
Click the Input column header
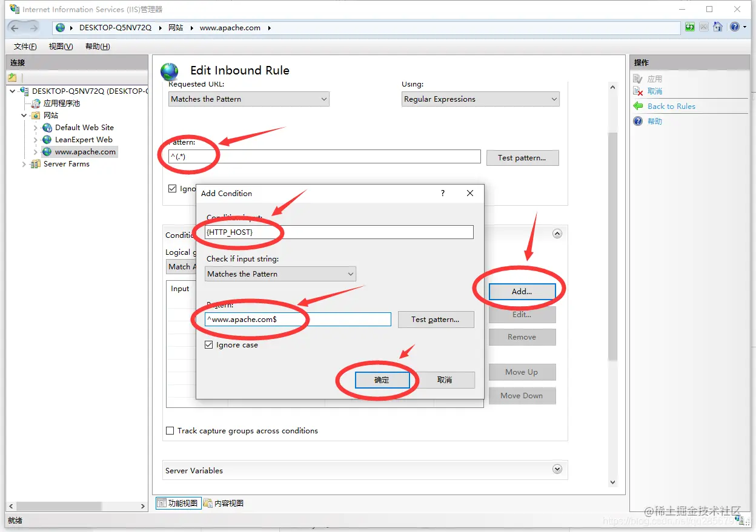pyautogui.click(x=180, y=289)
